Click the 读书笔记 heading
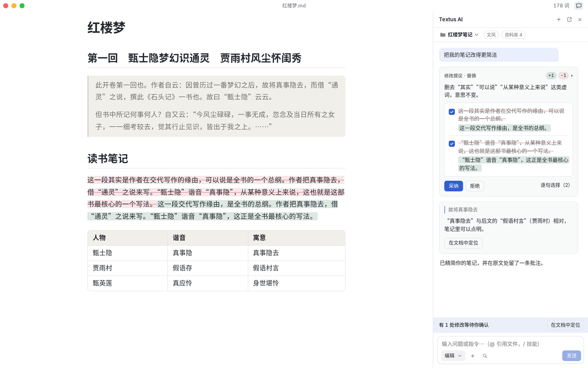Image resolution: width=588 pixels, height=368 pixels. 108,159
